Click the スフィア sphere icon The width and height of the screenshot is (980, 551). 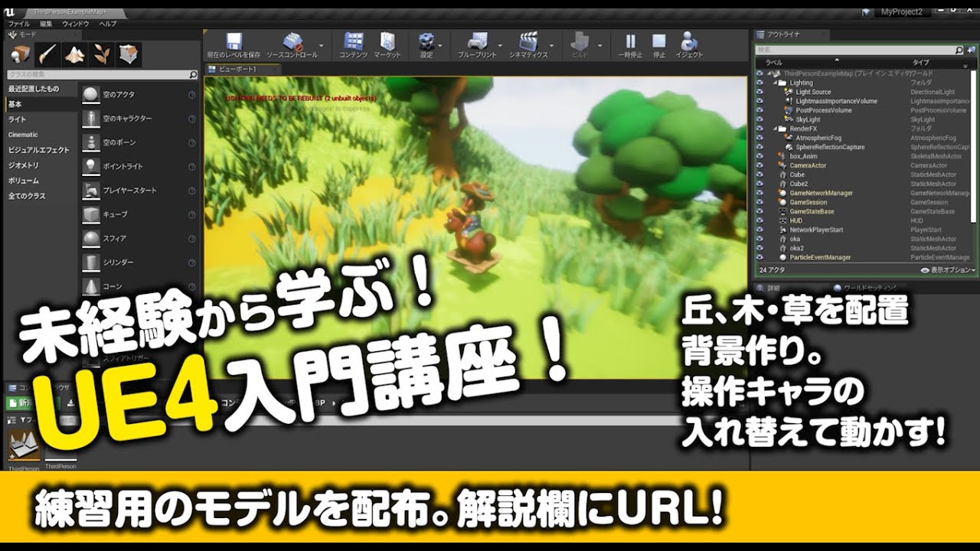91,238
